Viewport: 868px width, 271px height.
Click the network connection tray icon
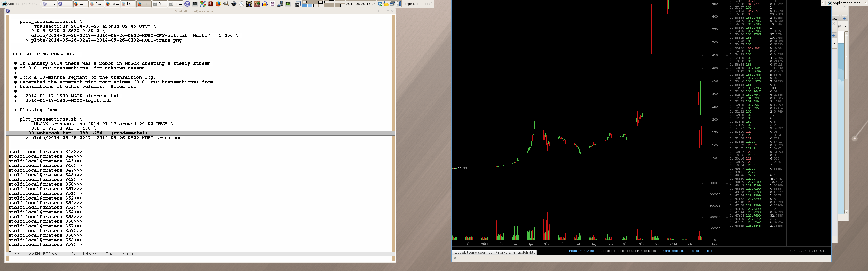[392, 4]
